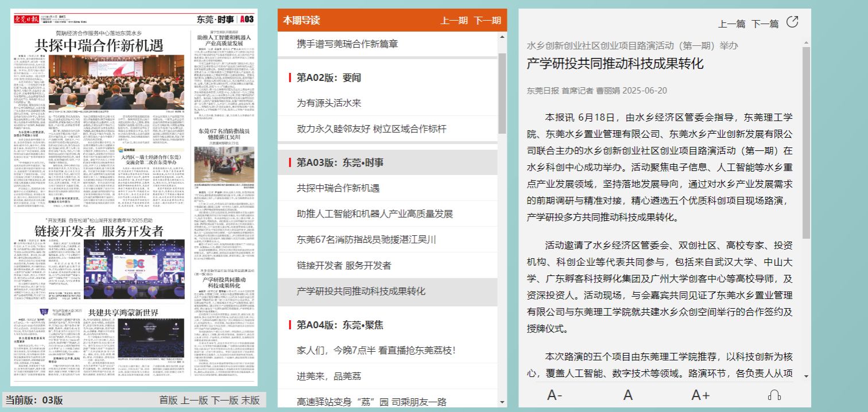Open previous article 上一篇
The height and width of the screenshot is (412, 868).
[731, 24]
